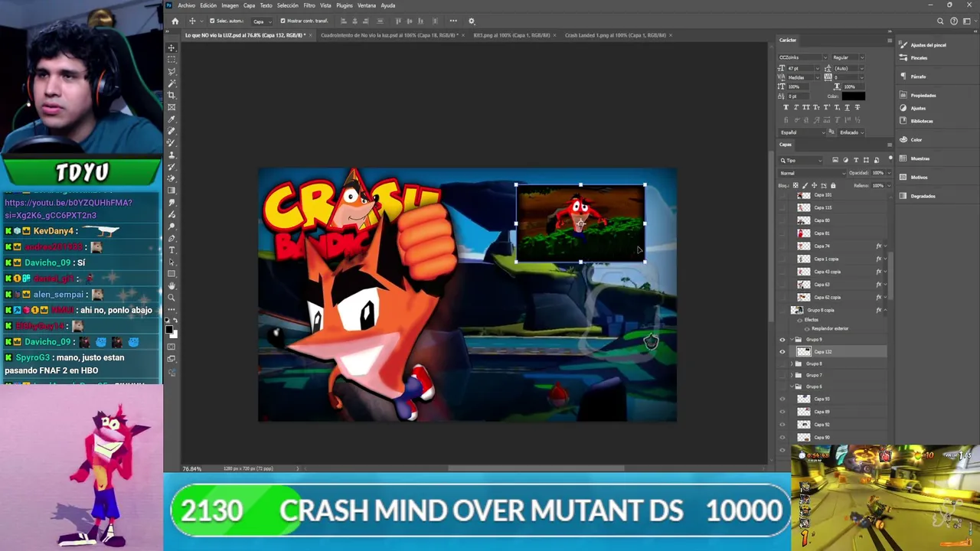This screenshot has height=551, width=980.
Task: Toggle the layer filter on/off switch
Action: (x=890, y=158)
